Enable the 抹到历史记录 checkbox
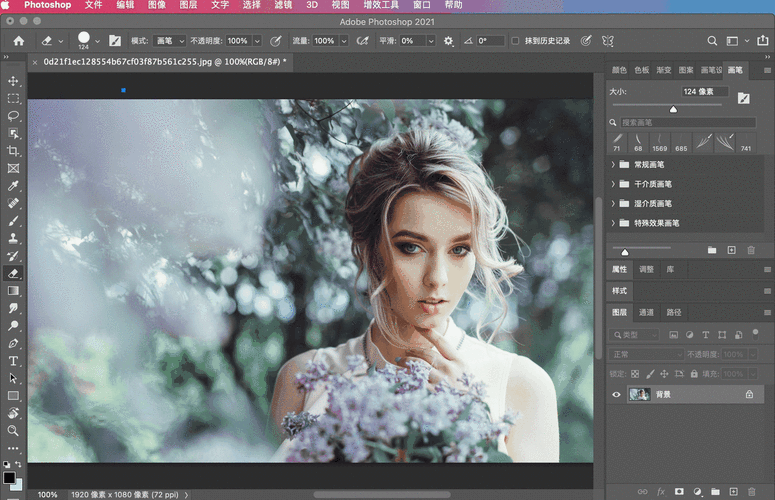This screenshot has height=500, width=775. pyautogui.click(x=515, y=41)
